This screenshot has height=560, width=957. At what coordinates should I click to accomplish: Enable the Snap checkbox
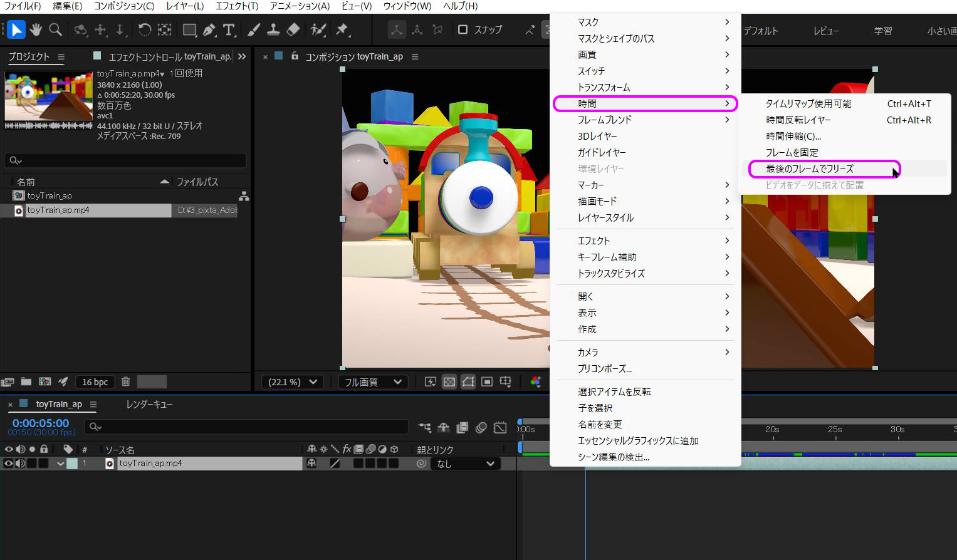pos(463,29)
